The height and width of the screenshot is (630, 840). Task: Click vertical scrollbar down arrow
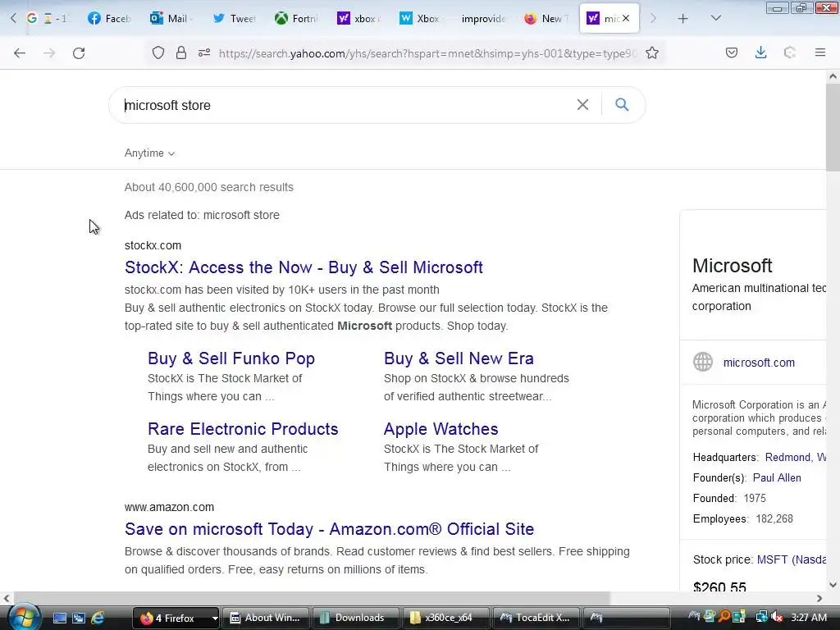(x=833, y=585)
